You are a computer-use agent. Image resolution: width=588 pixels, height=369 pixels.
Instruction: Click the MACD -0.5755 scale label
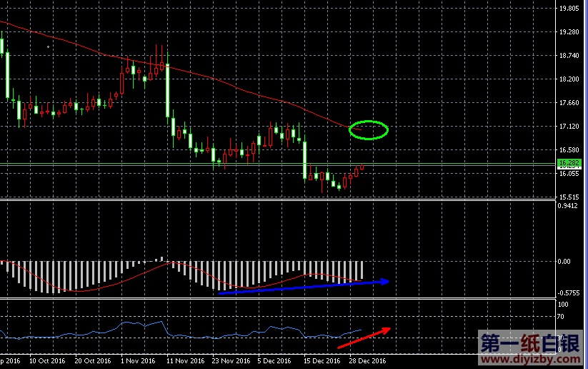569,292
